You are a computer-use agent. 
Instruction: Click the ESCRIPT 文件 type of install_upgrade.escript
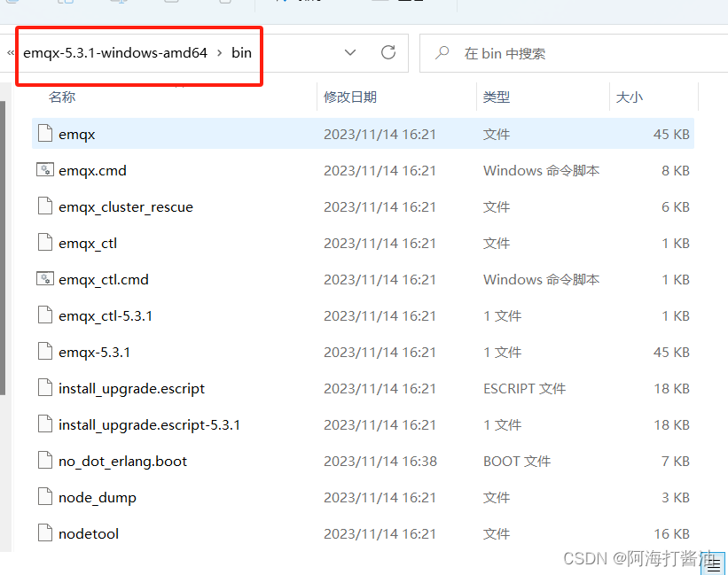pos(525,389)
